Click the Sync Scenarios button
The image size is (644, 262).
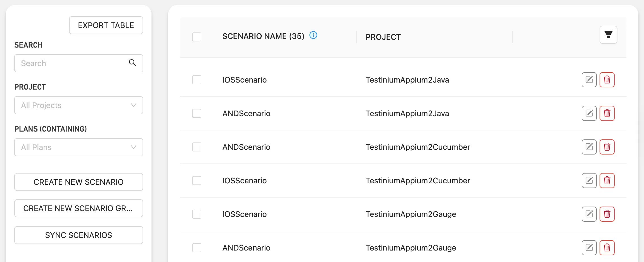pyautogui.click(x=79, y=235)
